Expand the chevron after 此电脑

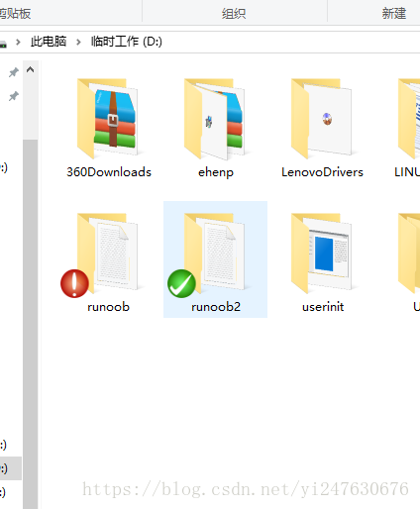tap(78, 42)
